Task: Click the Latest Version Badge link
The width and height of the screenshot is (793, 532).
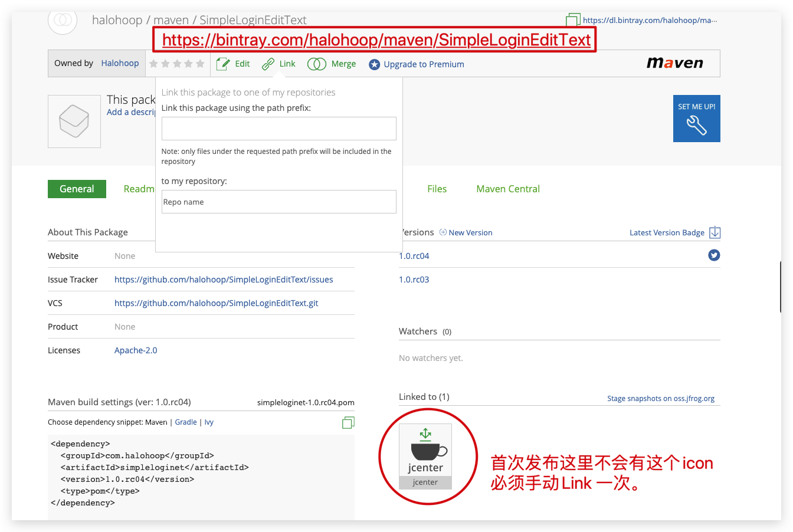Action: tap(667, 232)
